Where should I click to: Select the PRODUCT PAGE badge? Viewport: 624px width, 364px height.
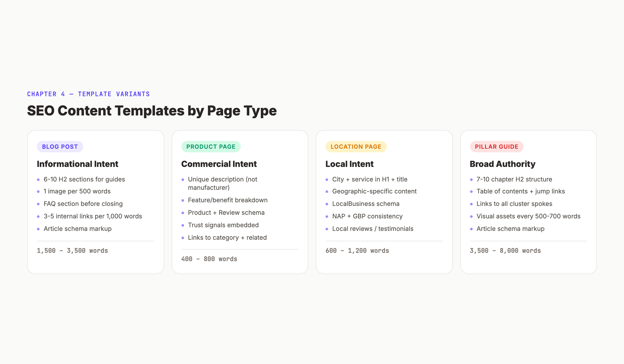coord(211,146)
